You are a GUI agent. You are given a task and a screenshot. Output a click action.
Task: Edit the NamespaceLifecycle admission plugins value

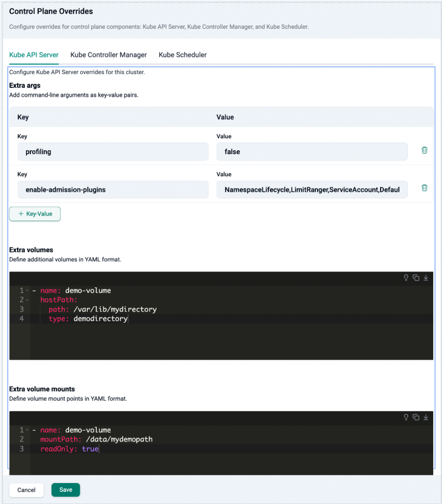(311, 189)
